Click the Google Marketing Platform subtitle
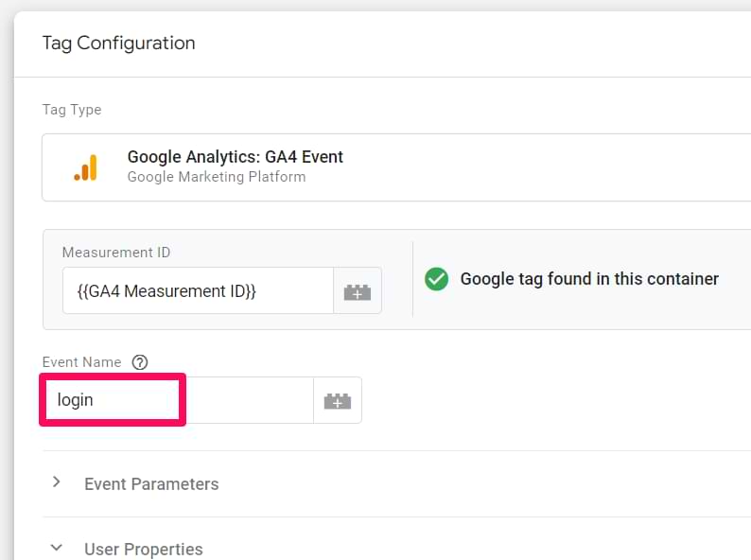This screenshot has width=751, height=560. (217, 177)
